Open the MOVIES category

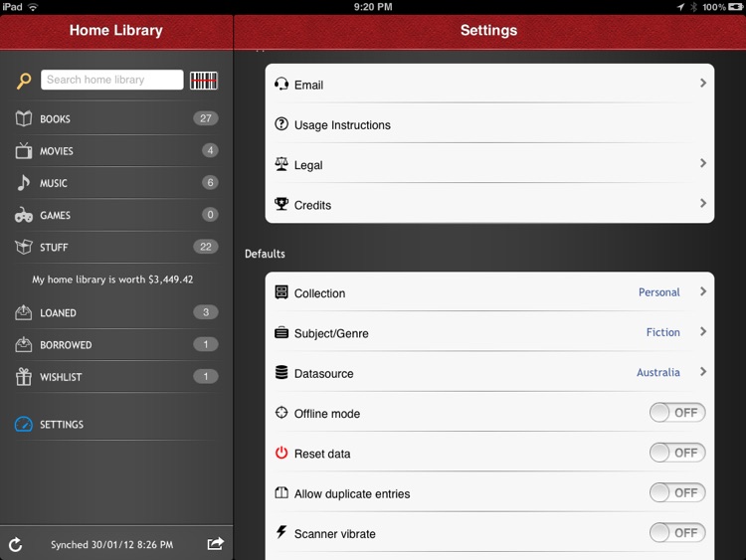(116, 151)
